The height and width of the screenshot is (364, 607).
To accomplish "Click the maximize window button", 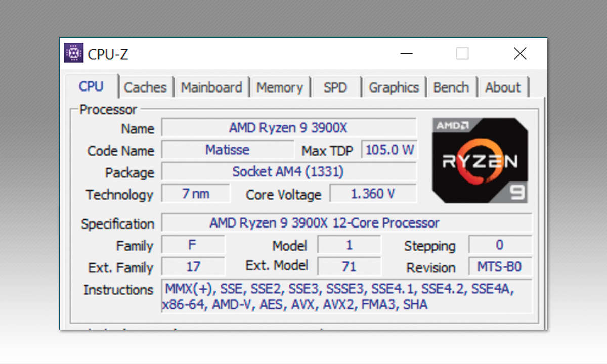I will pyautogui.click(x=462, y=53).
